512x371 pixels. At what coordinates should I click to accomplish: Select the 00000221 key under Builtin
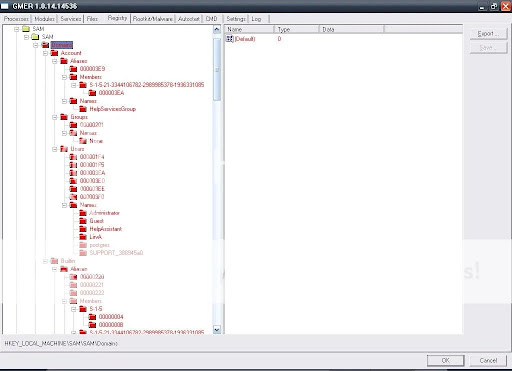click(x=92, y=285)
